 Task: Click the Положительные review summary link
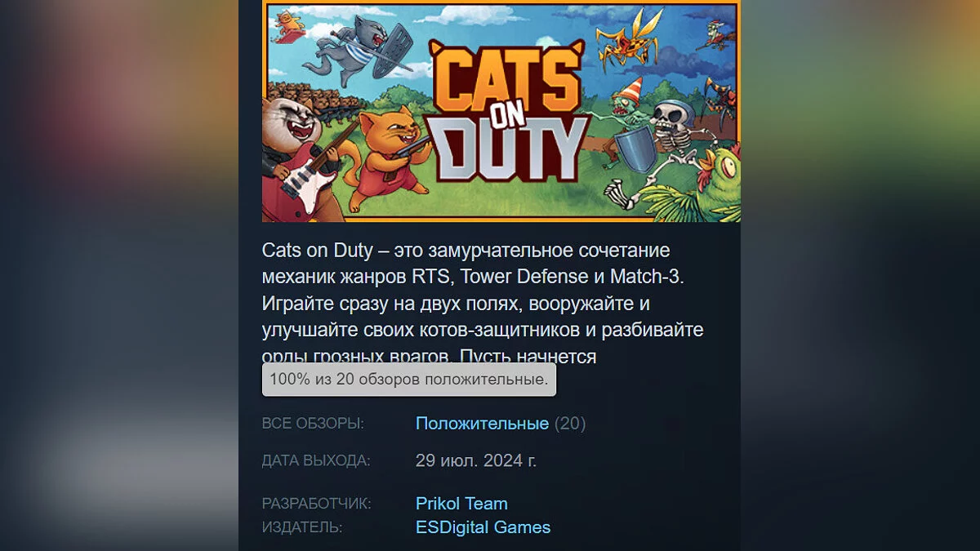(x=482, y=424)
